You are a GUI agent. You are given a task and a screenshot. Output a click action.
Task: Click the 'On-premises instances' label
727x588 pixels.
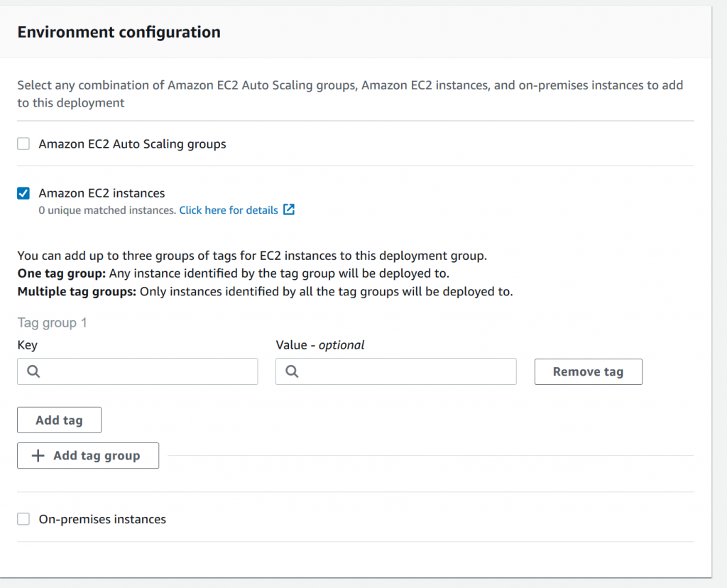pos(102,519)
